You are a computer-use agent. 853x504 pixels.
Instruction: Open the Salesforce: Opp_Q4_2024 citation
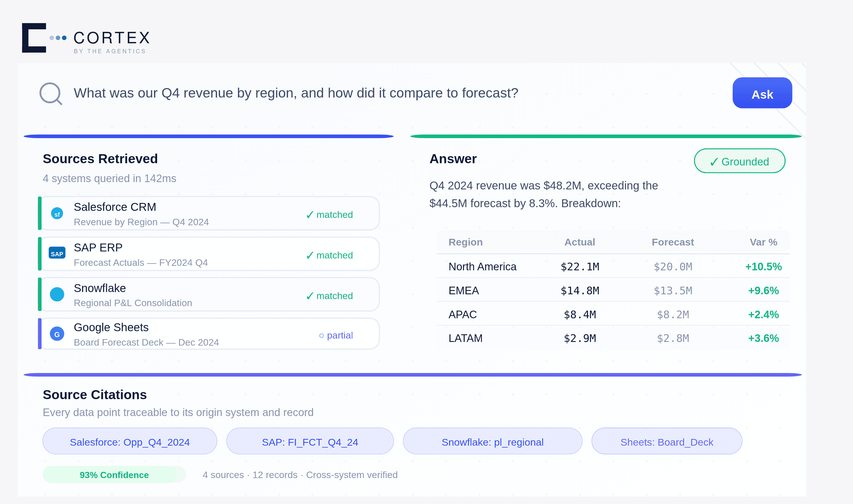click(x=129, y=441)
